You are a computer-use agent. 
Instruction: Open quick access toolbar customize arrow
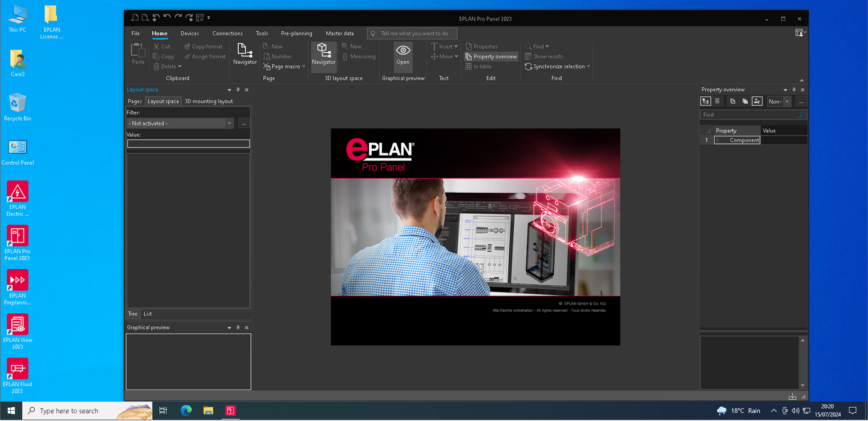click(208, 19)
